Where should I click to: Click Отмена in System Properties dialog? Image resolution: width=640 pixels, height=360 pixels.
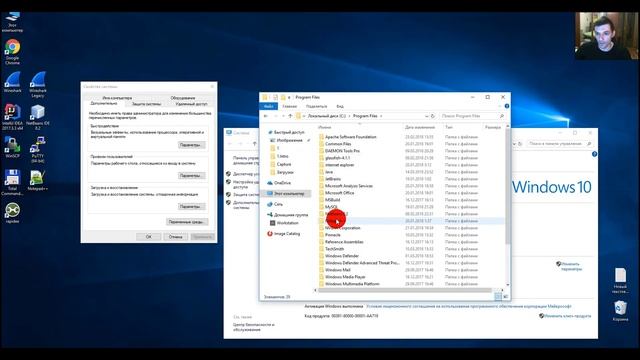pyautogui.click(x=176, y=237)
